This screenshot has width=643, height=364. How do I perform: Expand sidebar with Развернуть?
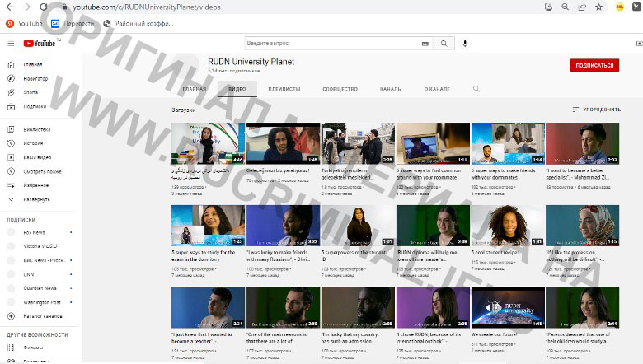[36, 198]
